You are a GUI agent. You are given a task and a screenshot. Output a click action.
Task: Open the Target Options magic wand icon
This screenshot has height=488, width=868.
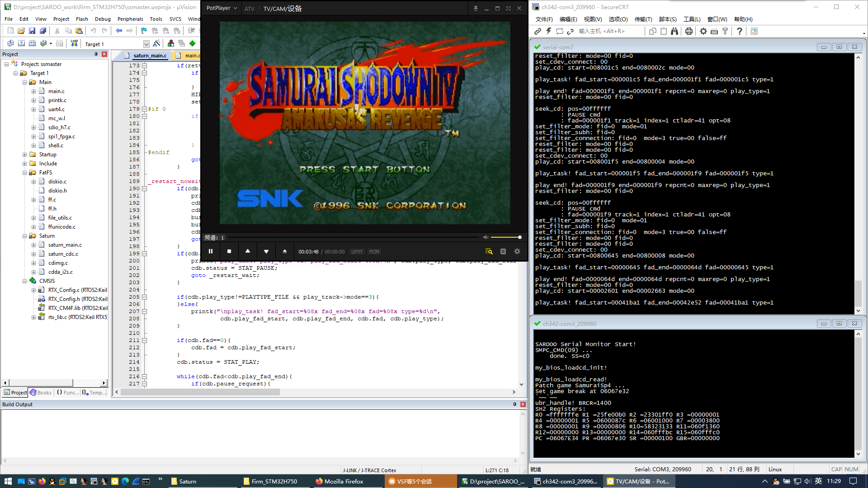pyautogui.click(x=156, y=43)
